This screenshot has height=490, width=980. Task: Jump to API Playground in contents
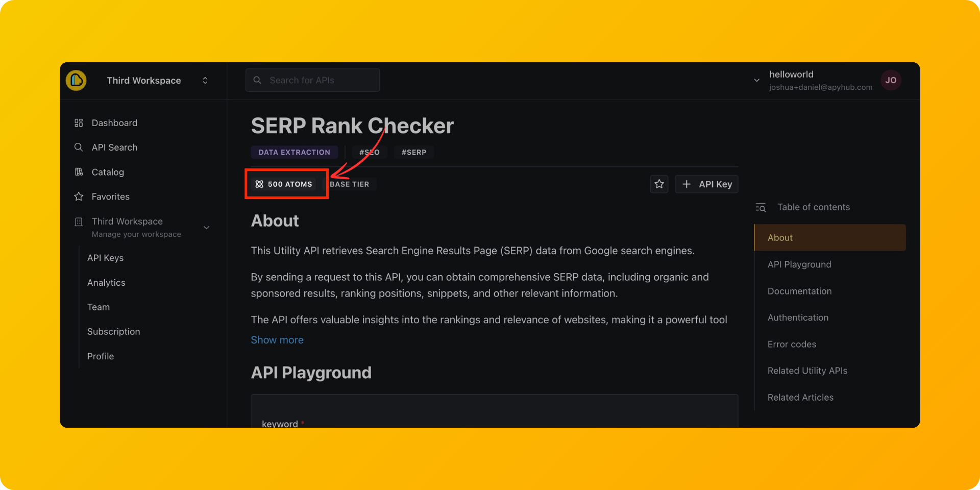[799, 264]
